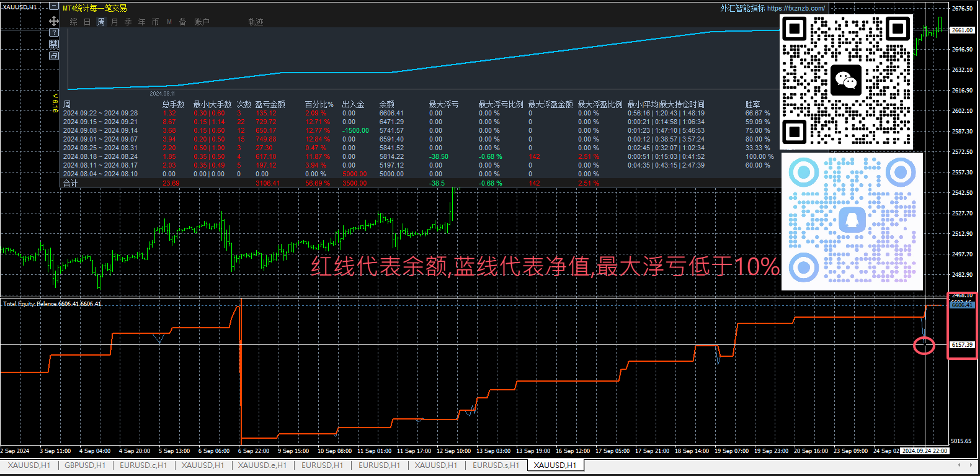Screen dimensions: 980x476
Task: Click the 6157.39 horizontal line price label
Action: (x=962, y=345)
